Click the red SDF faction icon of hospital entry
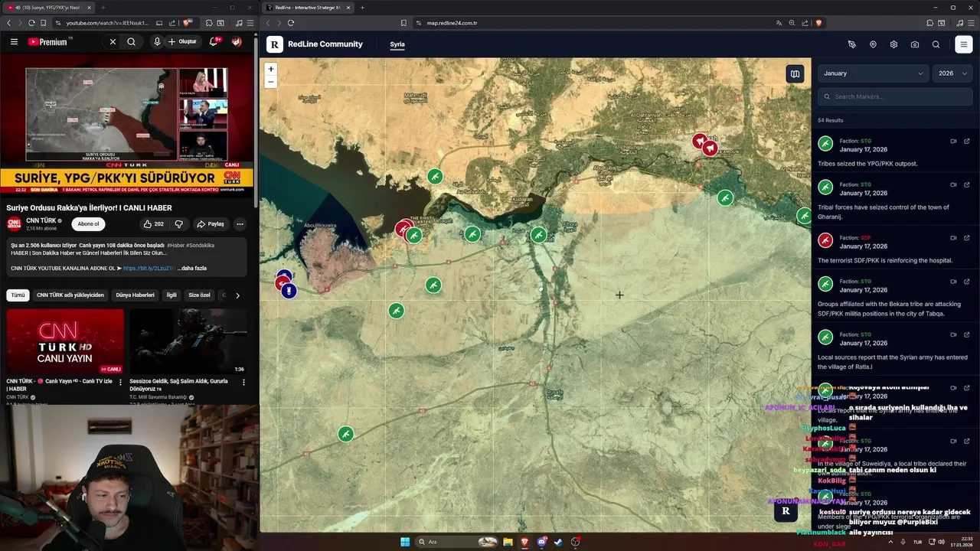This screenshot has height=551, width=980. tap(825, 240)
